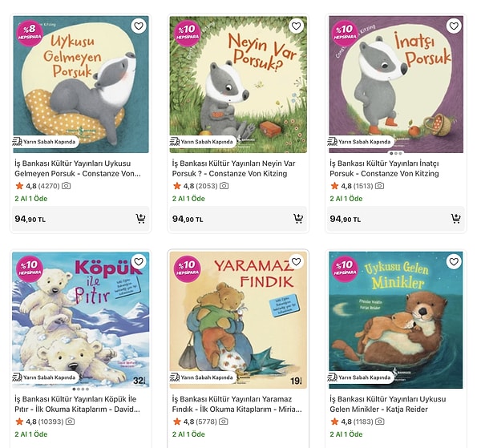Add İnatçı Porsuk to favorites
The width and height of the screenshot is (481, 448).
pyautogui.click(x=454, y=26)
